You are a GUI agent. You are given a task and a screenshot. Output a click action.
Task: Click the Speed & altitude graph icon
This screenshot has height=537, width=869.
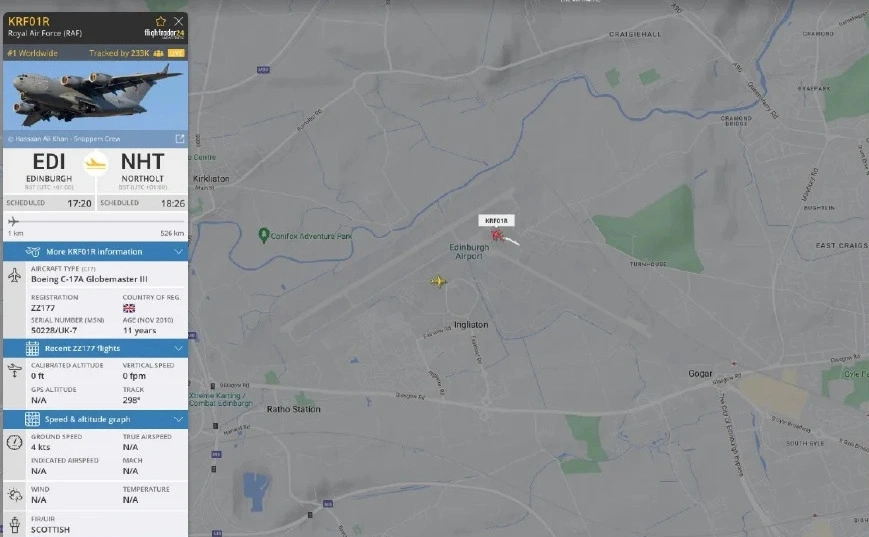pos(32,419)
